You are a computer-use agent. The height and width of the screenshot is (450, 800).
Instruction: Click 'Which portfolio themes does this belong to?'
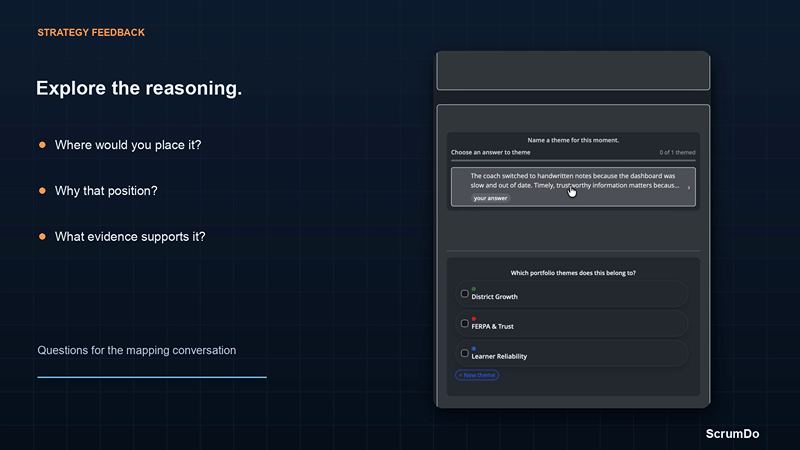(x=573, y=273)
